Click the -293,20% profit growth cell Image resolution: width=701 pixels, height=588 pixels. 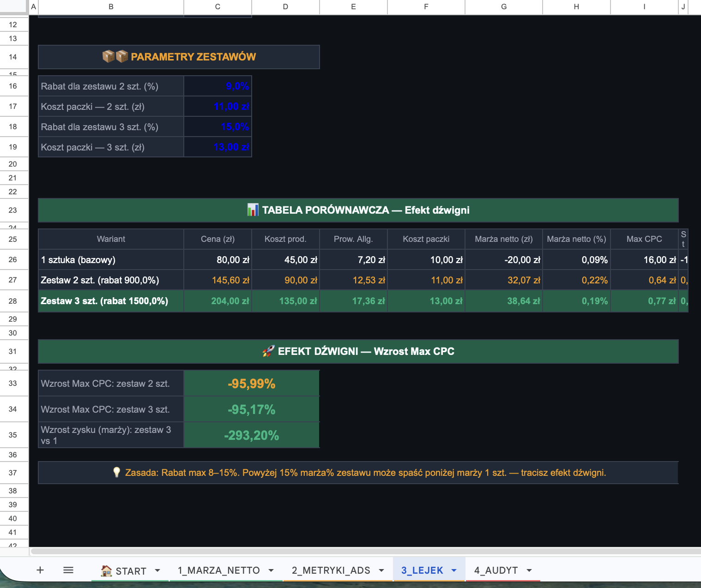click(x=251, y=435)
